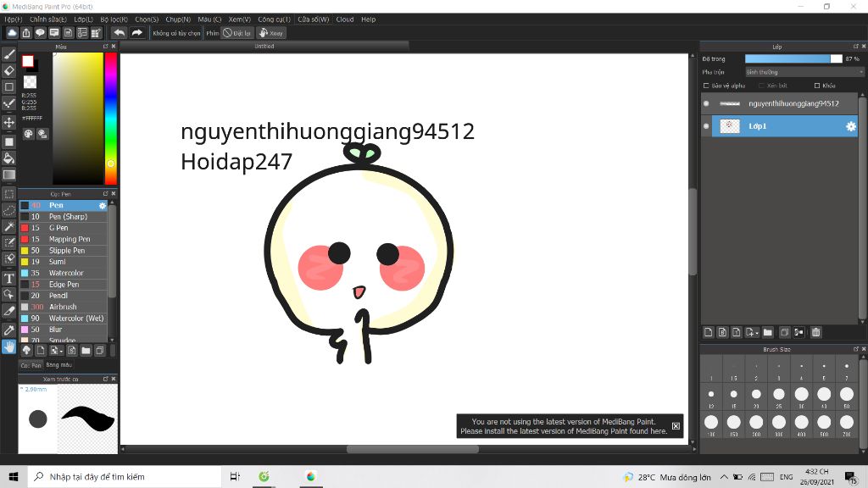Image resolution: width=868 pixels, height=488 pixels.
Task: Click the cloud save icon in top toolbar
Action: tap(12, 33)
